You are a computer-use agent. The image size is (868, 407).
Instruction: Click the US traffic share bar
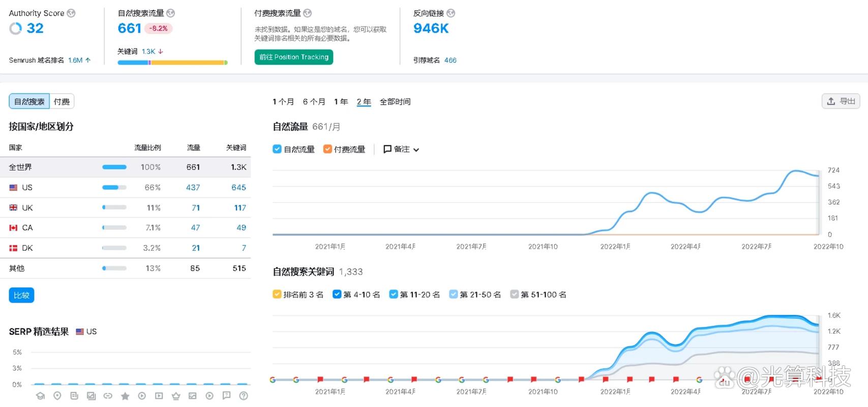[x=114, y=188]
